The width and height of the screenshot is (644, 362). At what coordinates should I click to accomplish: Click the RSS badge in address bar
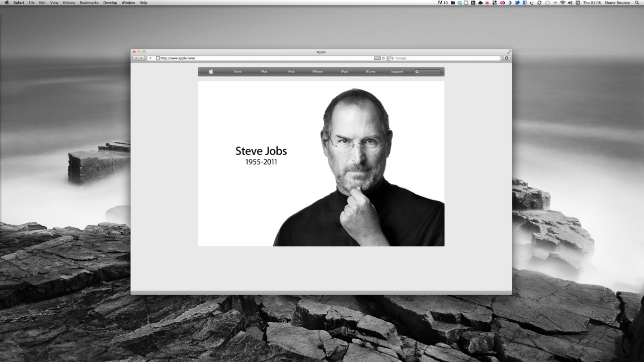point(377,58)
